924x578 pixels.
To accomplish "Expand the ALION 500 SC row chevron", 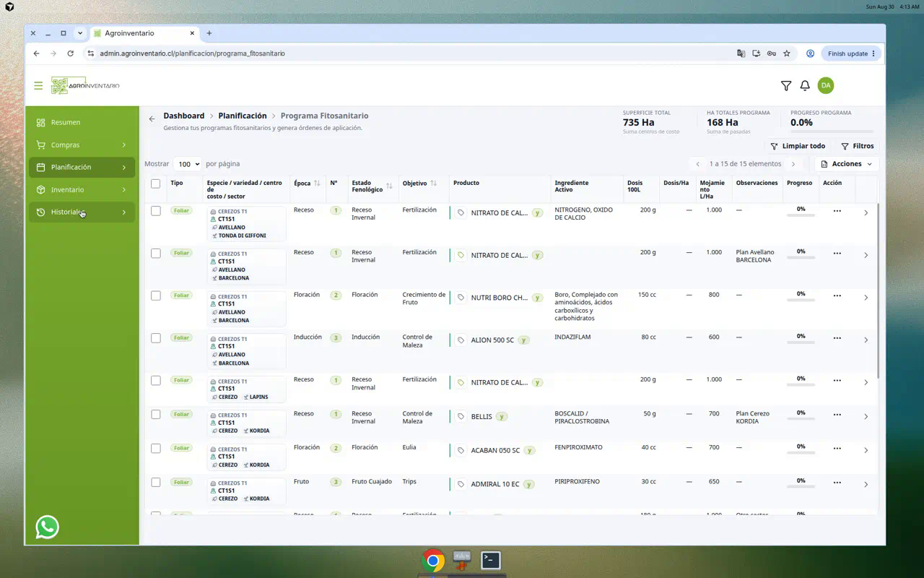I will point(866,340).
